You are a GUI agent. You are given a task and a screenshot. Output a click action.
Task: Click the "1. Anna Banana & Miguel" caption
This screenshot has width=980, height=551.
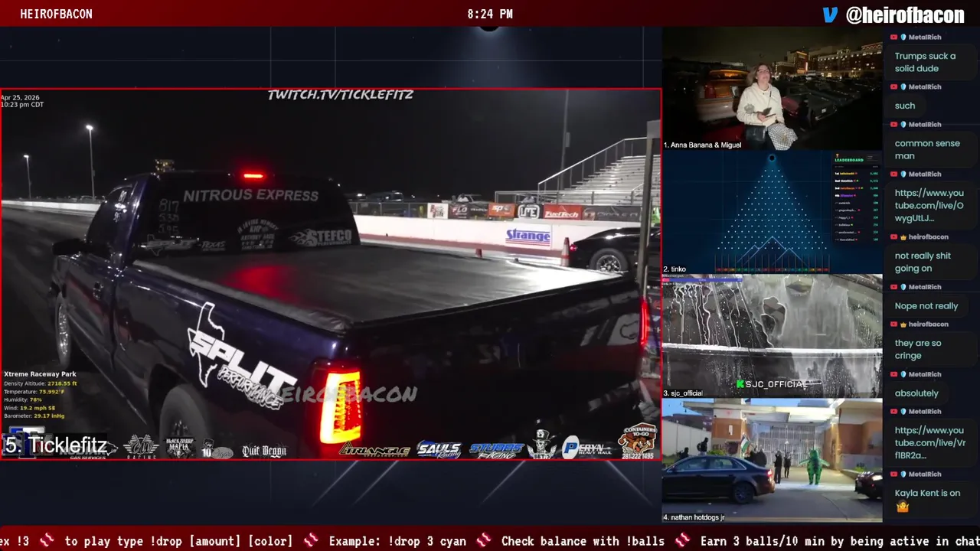click(x=702, y=145)
